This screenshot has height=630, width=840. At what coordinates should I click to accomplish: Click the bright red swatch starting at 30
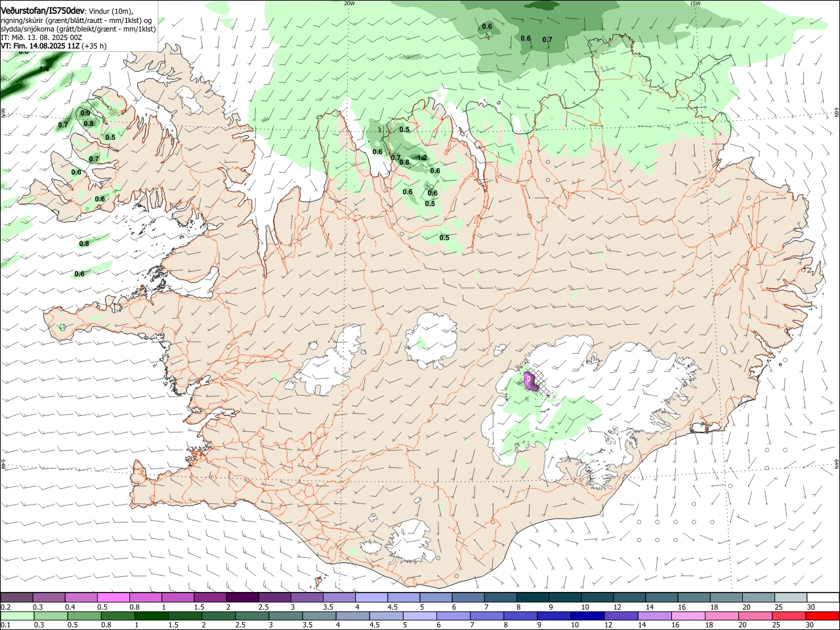pos(822,616)
